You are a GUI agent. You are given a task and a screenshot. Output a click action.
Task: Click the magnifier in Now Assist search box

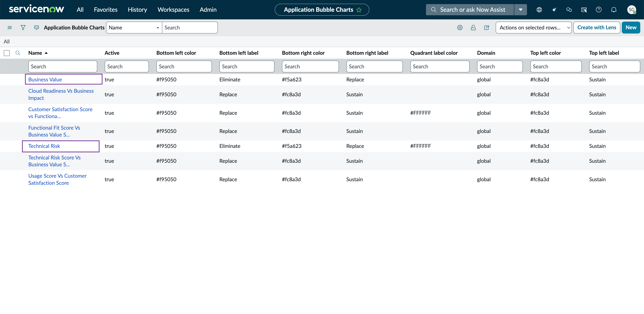click(433, 10)
